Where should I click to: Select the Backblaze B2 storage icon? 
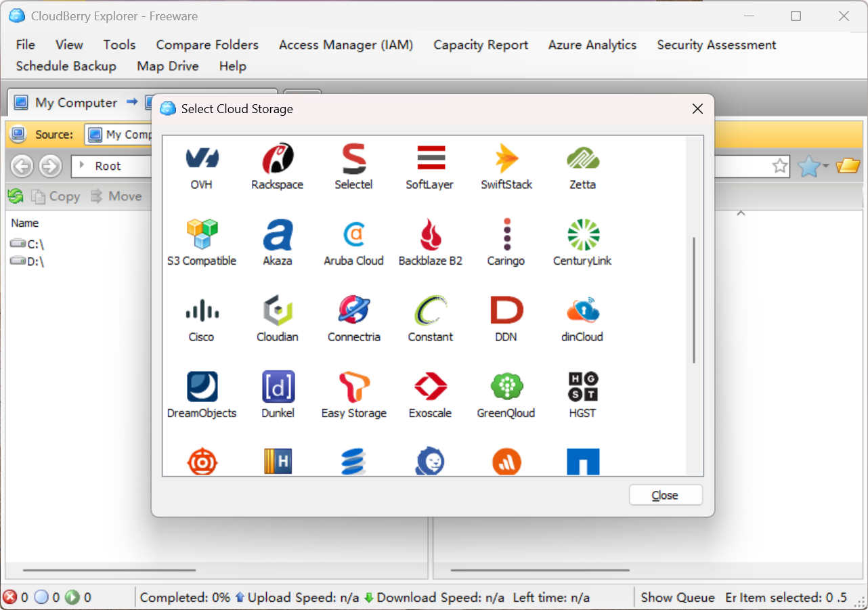pyautogui.click(x=430, y=236)
